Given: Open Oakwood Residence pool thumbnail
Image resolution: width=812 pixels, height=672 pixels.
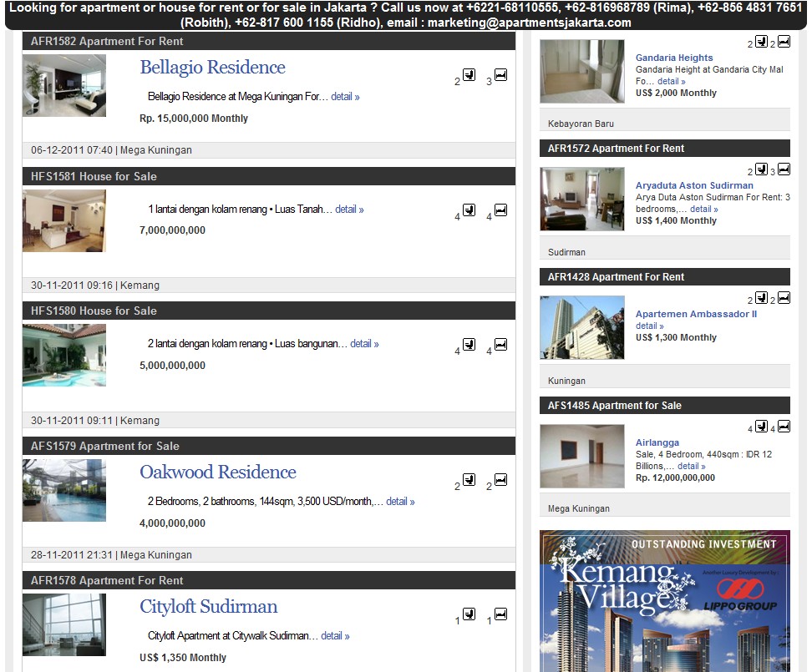Looking at the screenshot, I should [64, 490].
